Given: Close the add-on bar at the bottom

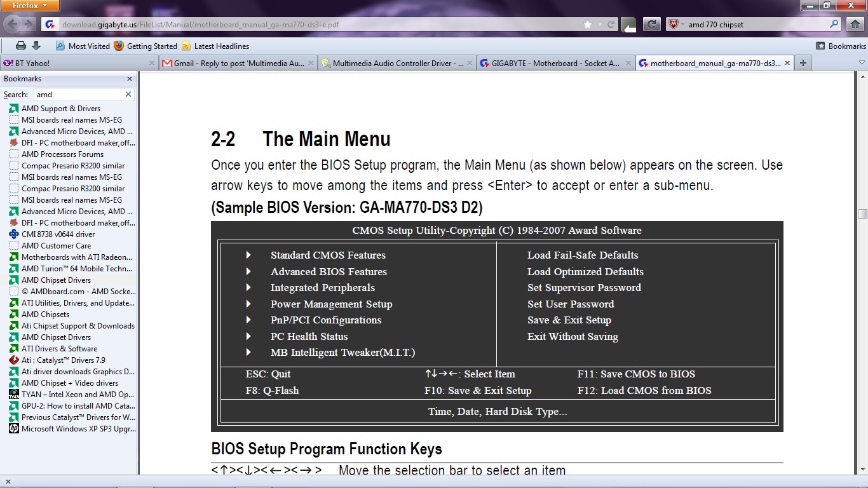Looking at the screenshot, I should 8,482.
